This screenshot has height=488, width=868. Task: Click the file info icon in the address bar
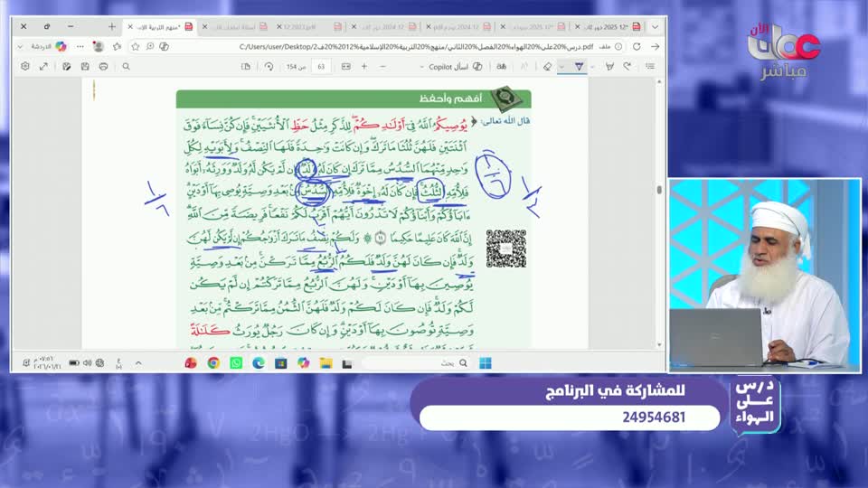coord(618,47)
